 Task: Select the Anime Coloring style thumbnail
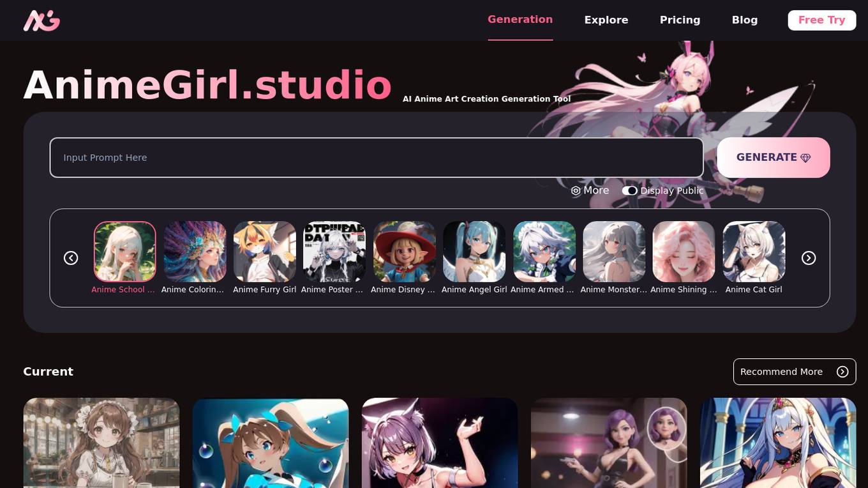(195, 252)
